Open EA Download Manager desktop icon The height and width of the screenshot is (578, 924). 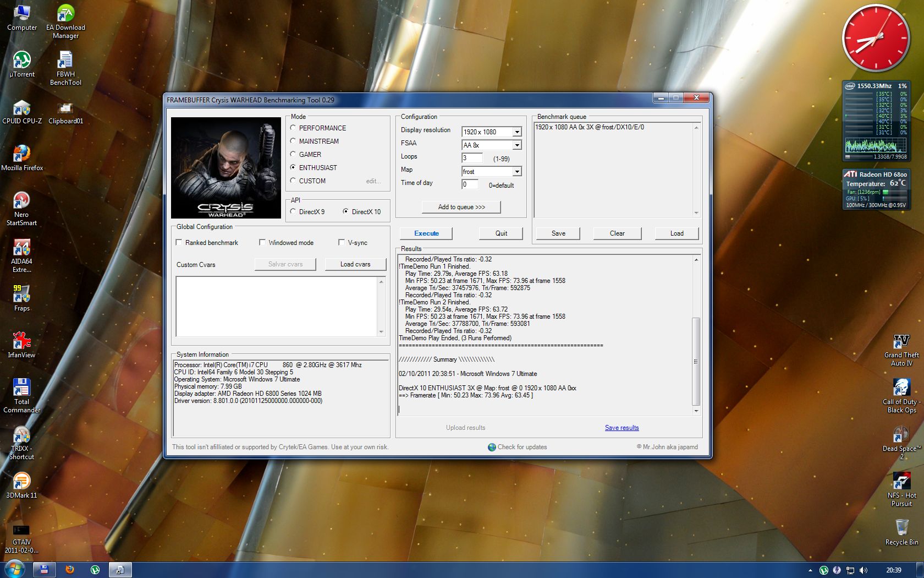65,21
